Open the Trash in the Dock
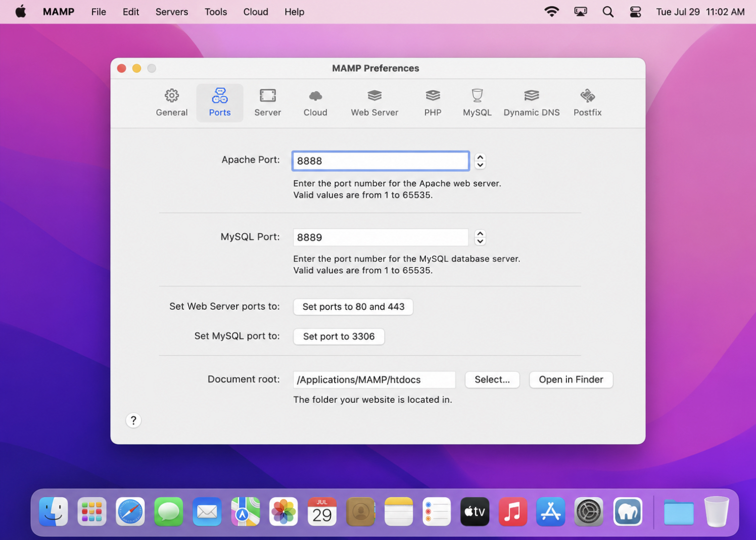This screenshot has height=540, width=756. point(717,512)
